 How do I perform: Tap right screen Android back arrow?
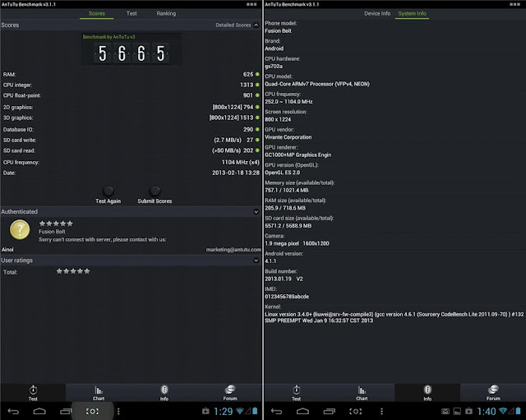coord(276,411)
